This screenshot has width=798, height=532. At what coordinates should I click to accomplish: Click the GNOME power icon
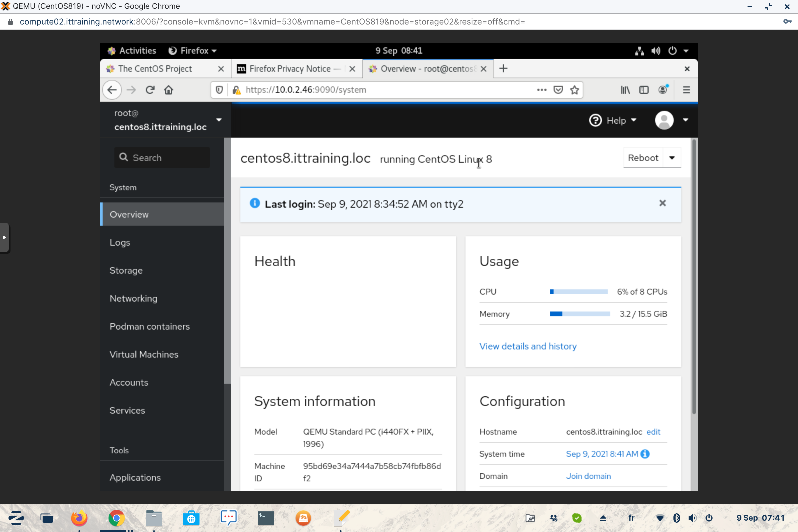tap(672, 51)
